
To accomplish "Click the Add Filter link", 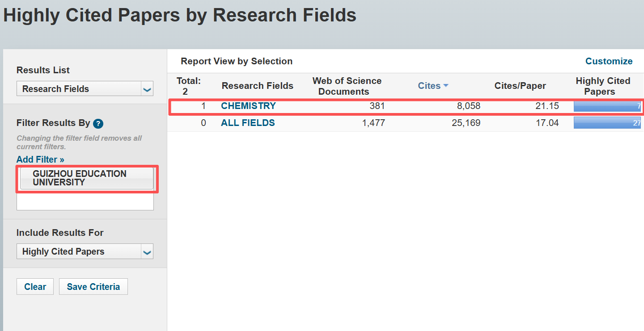I will coord(40,159).
